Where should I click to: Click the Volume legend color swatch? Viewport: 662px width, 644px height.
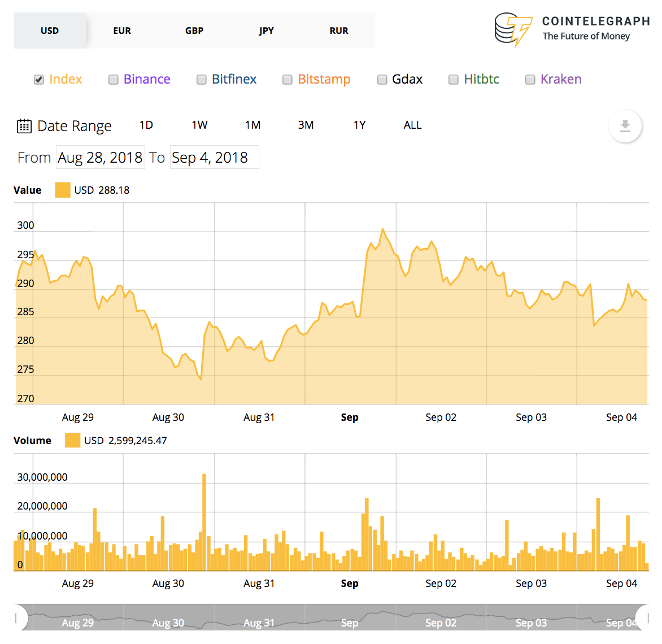click(73, 440)
